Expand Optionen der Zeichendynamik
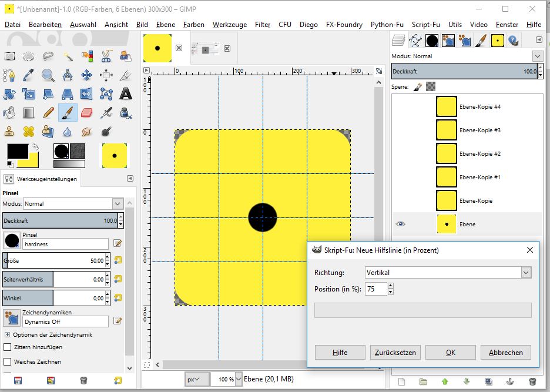This screenshot has width=550, height=392. pos(7,335)
